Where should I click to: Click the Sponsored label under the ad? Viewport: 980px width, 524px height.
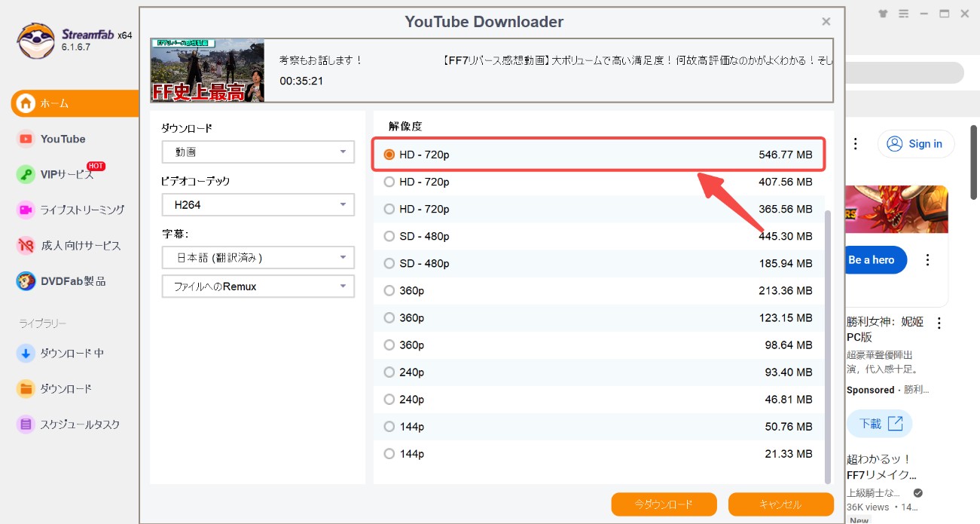tap(870, 390)
